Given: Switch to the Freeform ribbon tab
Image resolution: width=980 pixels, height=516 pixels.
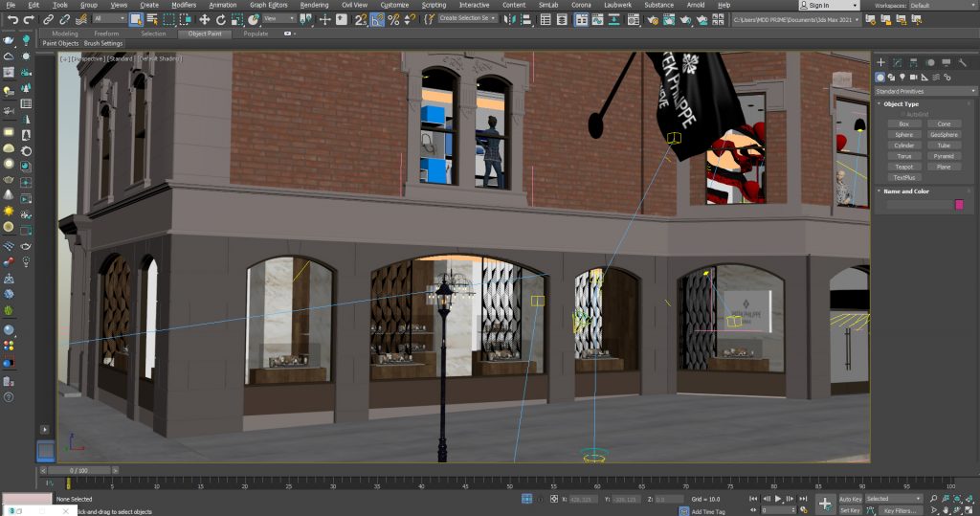Looking at the screenshot, I should click(x=107, y=34).
